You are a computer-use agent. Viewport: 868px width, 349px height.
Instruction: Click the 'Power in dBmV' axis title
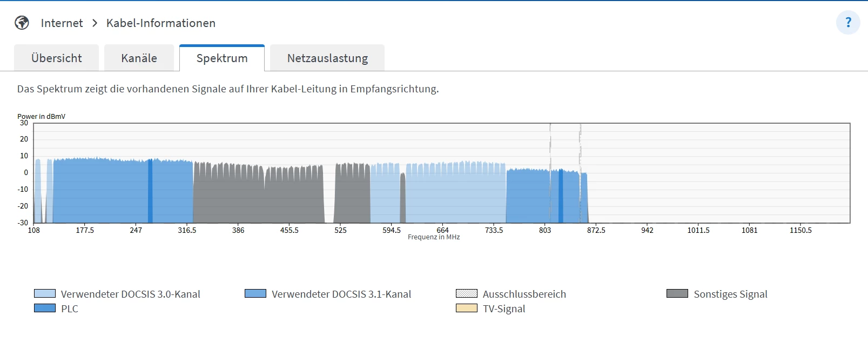coord(41,116)
